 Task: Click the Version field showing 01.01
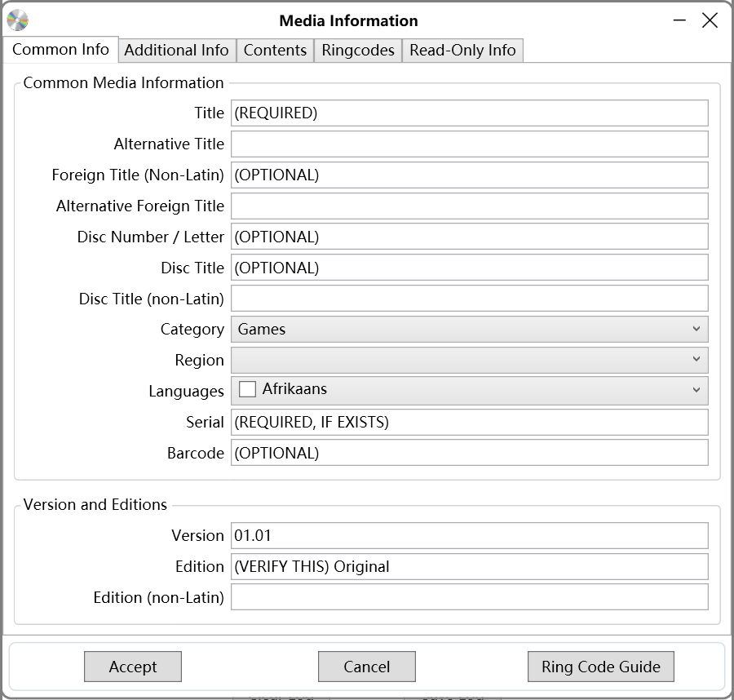click(x=470, y=535)
